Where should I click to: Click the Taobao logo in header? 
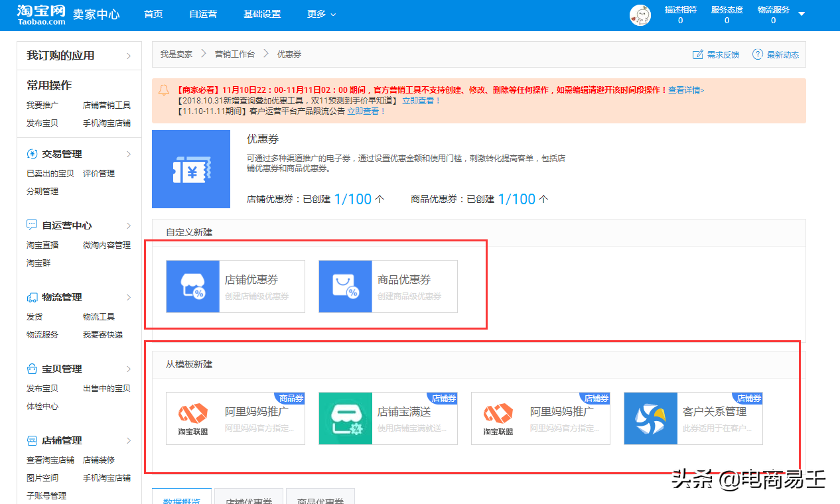[41, 15]
